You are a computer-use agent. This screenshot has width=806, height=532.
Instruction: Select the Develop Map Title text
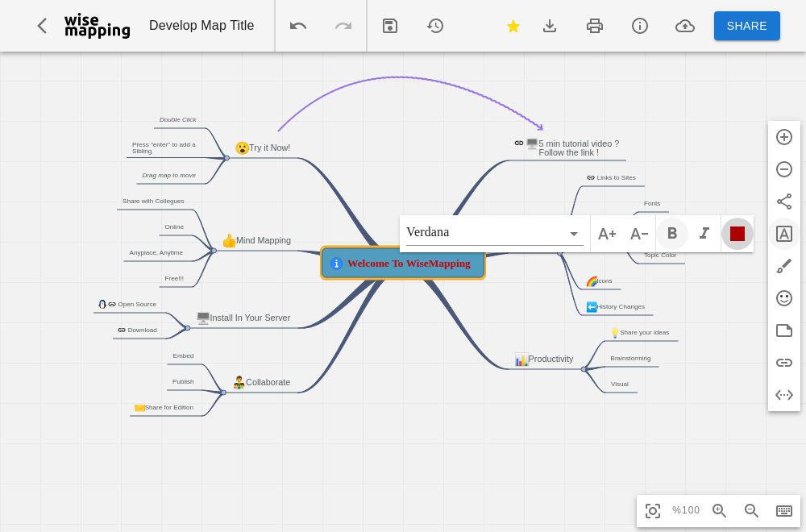click(x=201, y=26)
